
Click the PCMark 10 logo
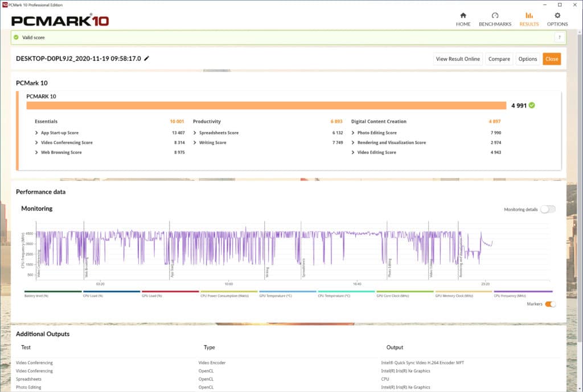(60, 20)
